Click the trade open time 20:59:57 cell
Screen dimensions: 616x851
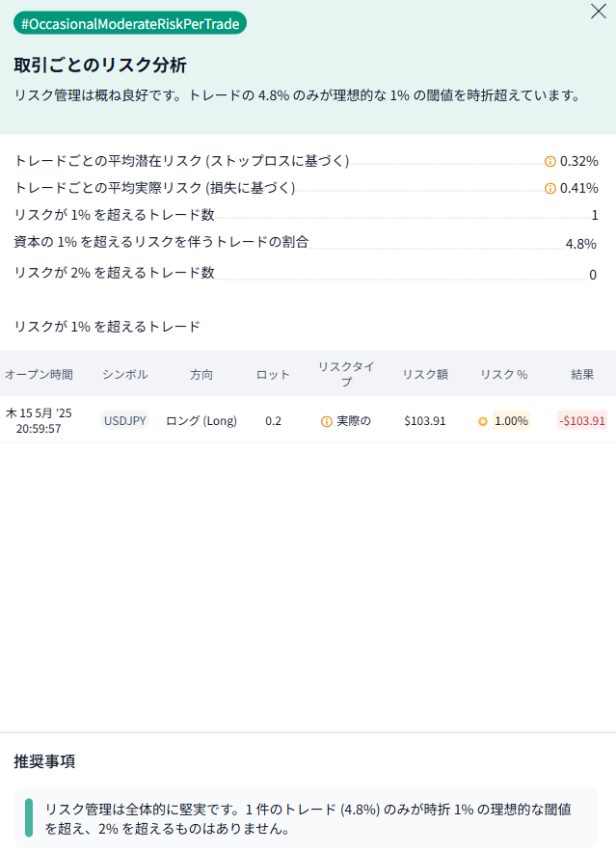39,428
